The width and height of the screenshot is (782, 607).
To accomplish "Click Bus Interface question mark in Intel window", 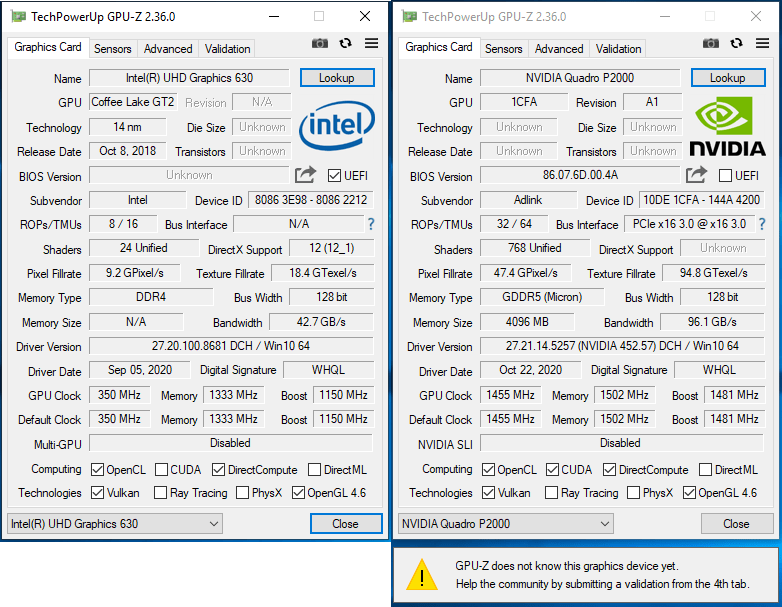I will point(371,224).
